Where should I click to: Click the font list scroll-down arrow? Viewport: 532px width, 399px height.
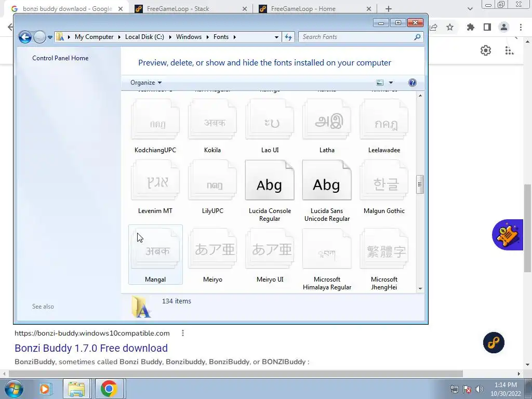pos(420,288)
